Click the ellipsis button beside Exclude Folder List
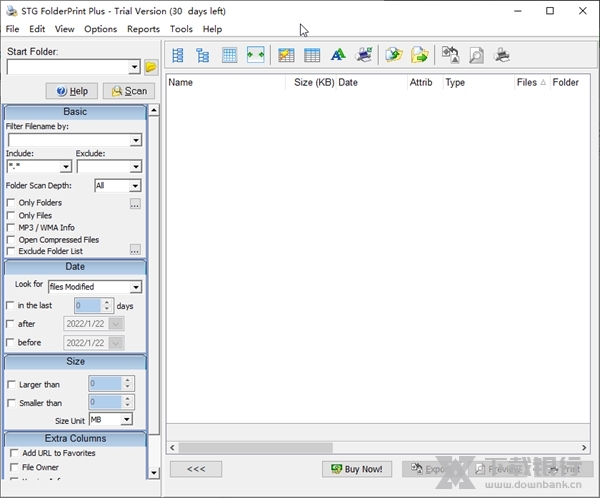Screen dimensions: 600x498 135,250
